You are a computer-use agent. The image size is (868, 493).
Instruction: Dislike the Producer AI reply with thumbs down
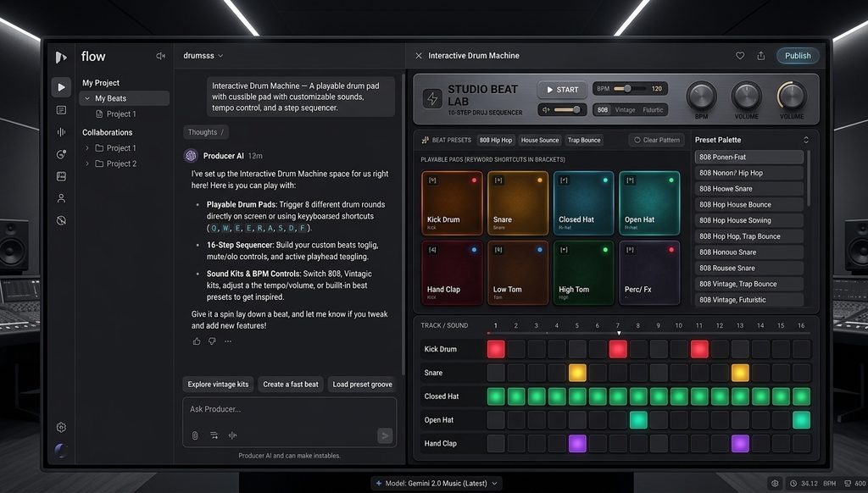point(212,341)
